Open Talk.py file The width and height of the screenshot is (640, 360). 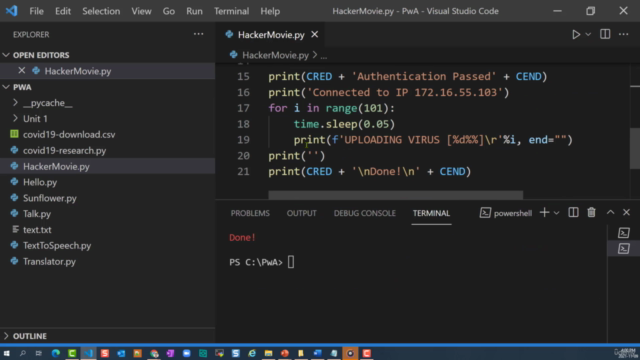(x=37, y=214)
